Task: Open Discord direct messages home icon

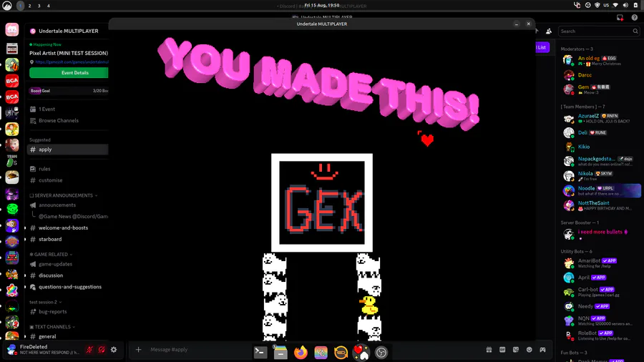Action: click(12, 29)
